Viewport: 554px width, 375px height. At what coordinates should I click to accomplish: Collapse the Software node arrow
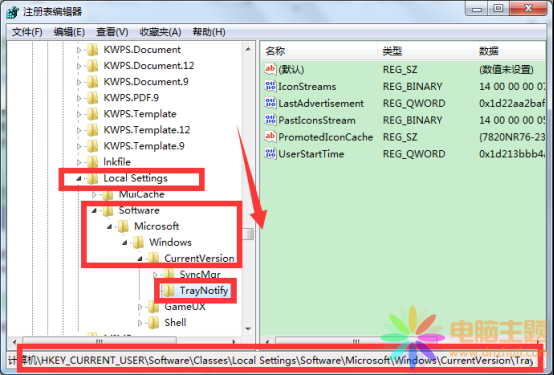coord(94,211)
